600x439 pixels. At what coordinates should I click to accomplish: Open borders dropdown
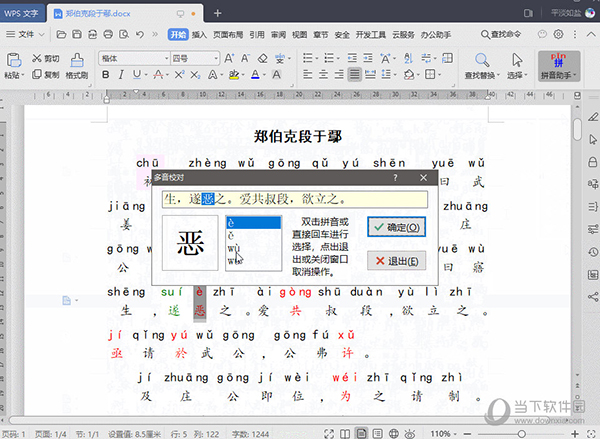tap(440, 75)
